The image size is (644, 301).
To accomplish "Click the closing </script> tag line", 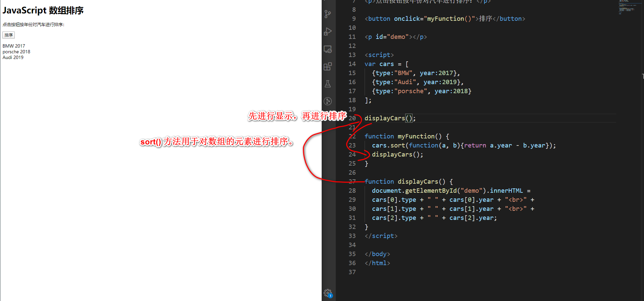I will [381, 236].
